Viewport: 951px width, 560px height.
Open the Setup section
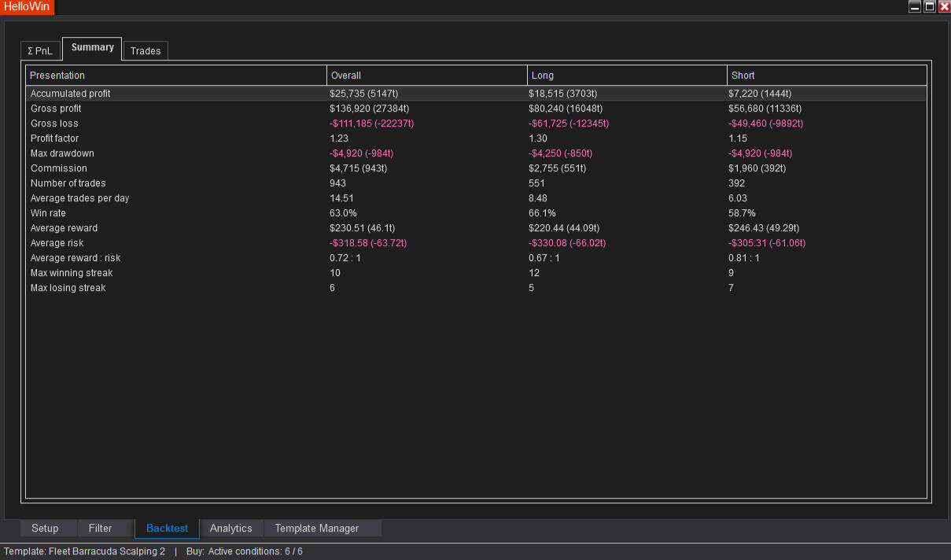pyautogui.click(x=45, y=529)
